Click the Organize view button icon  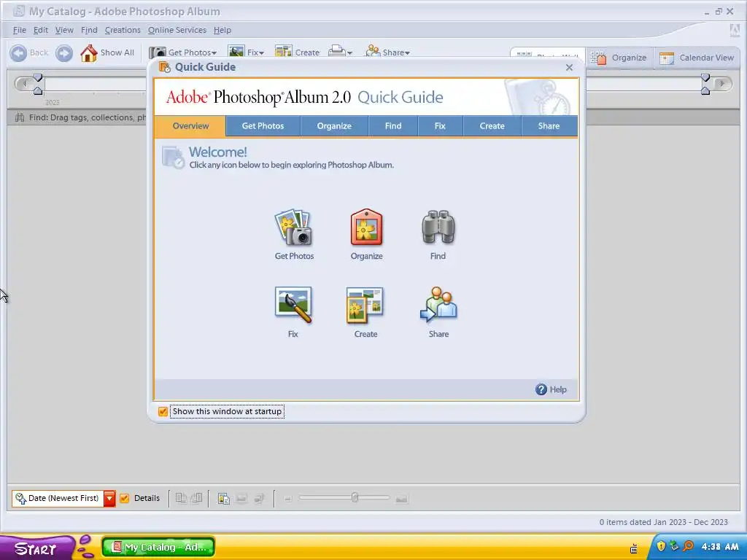598,58
